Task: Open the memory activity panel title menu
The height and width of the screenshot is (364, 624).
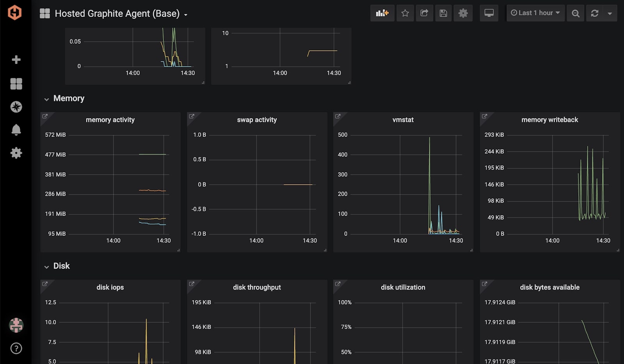Action: tap(110, 120)
